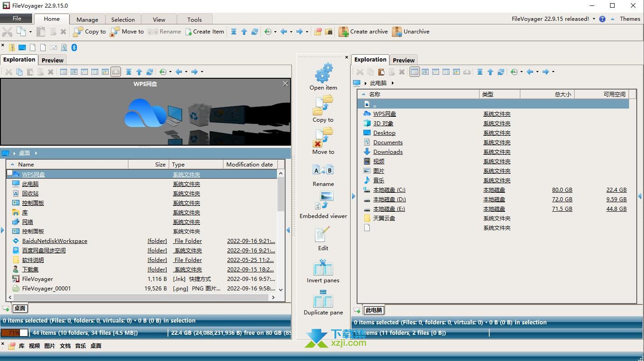Click the favorites heart folder icon in ribbon

[x=318, y=32]
